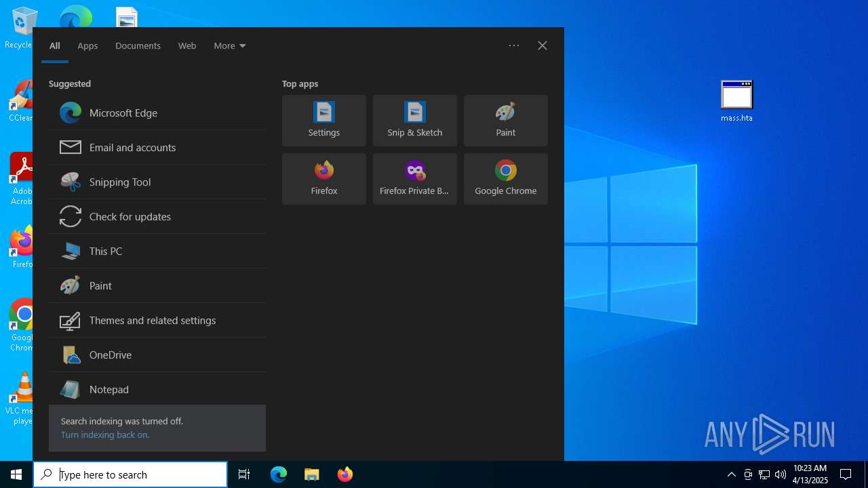This screenshot has height=488, width=868.
Task: Open Edge from the taskbar
Action: pyautogui.click(x=279, y=474)
